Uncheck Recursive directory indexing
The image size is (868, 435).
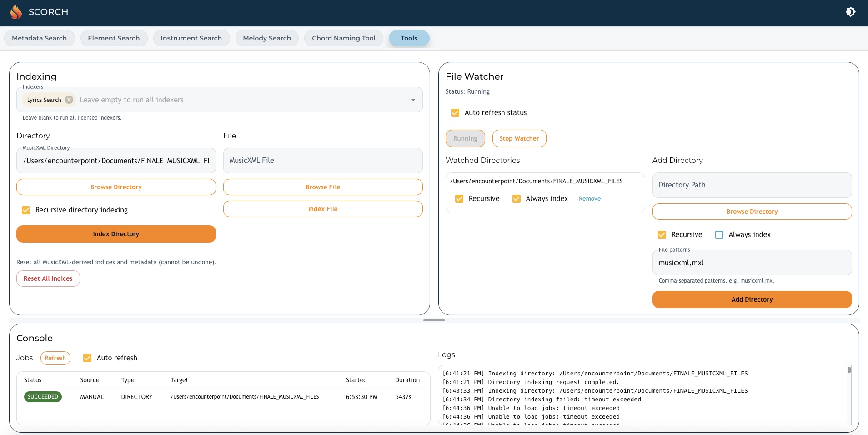(26, 210)
